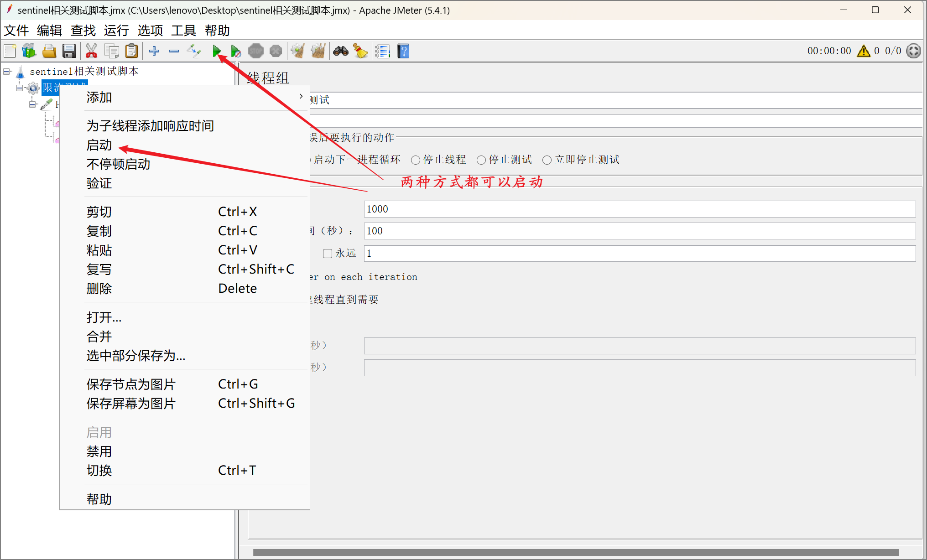The image size is (927, 560).
Task: Click the Toggle enable/disable toolbar icon
Action: (194, 51)
